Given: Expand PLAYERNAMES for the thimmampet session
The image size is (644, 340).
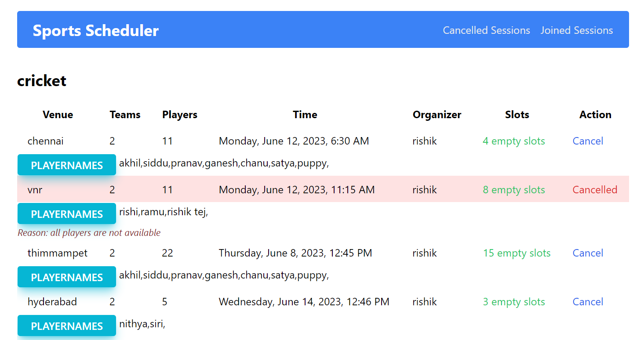Looking at the screenshot, I should pyautogui.click(x=66, y=277).
